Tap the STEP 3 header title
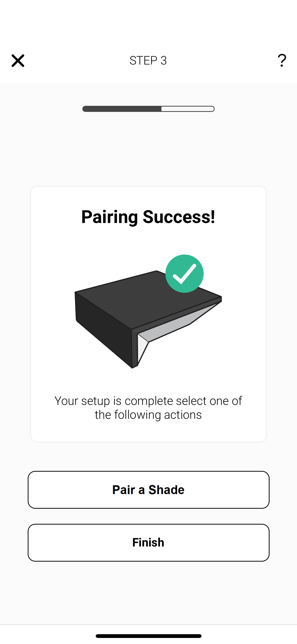The width and height of the screenshot is (297, 644). [148, 60]
